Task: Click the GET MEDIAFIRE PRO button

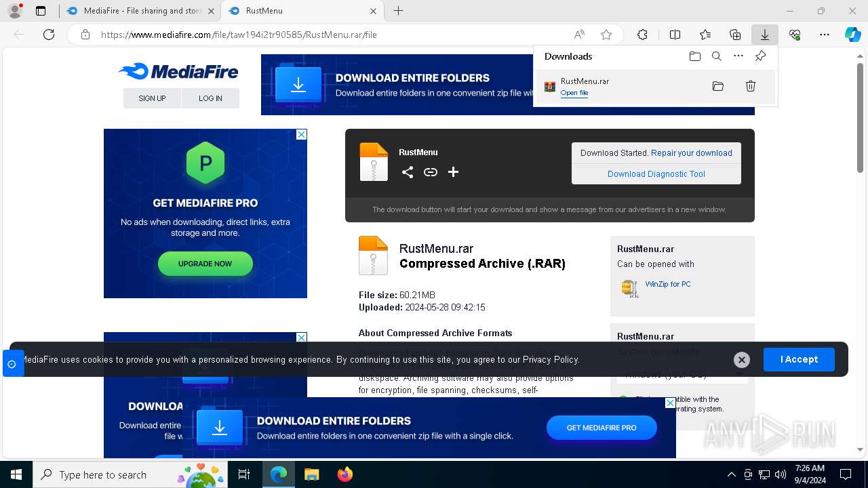Action: point(601,428)
